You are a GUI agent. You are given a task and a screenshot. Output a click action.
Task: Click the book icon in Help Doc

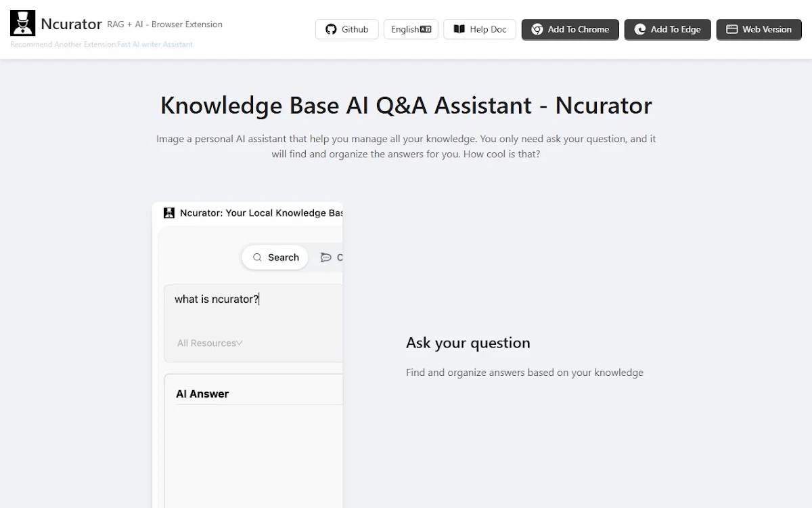click(459, 29)
